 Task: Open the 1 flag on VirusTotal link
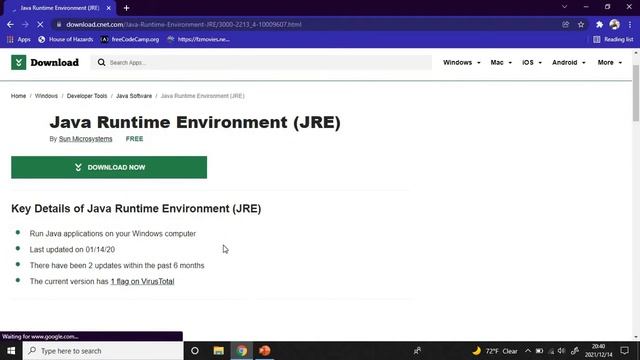pyautogui.click(x=142, y=281)
